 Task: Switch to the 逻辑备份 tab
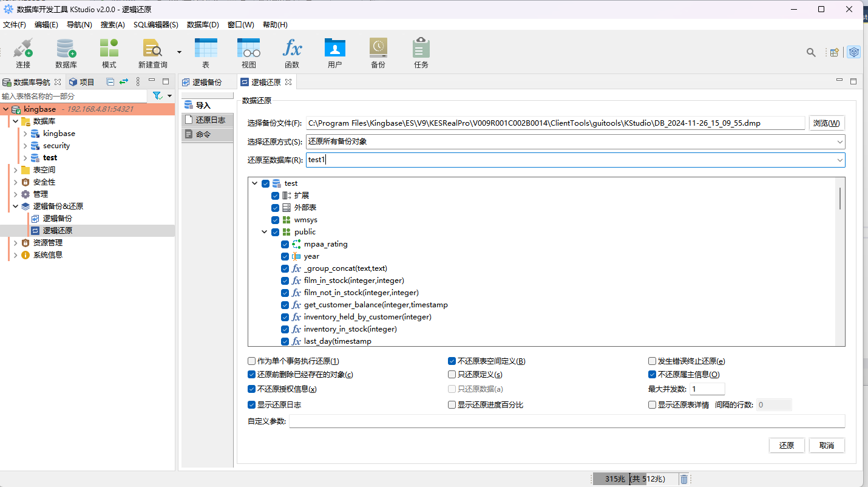pos(202,82)
